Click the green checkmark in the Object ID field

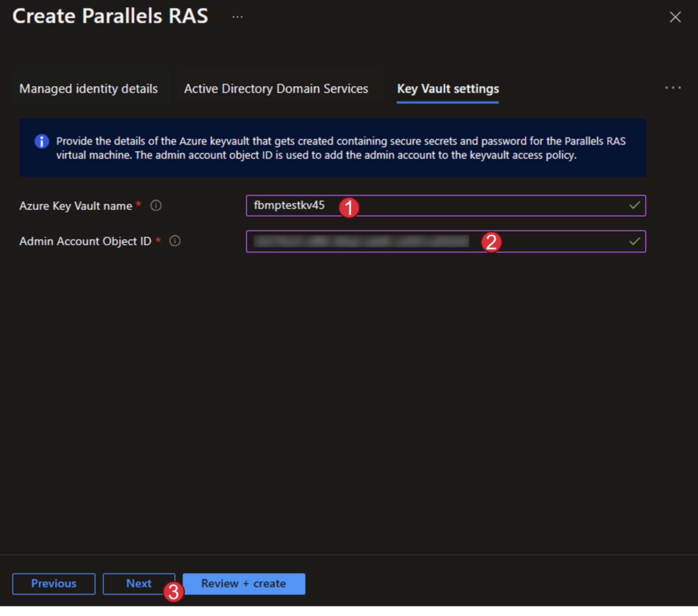[634, 241]
